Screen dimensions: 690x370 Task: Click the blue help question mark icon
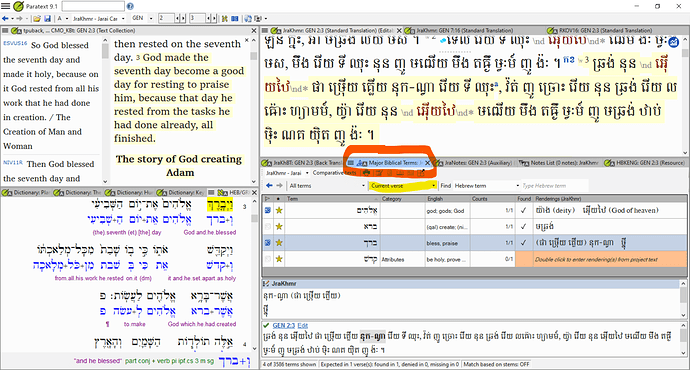click(x=130, y=6)
